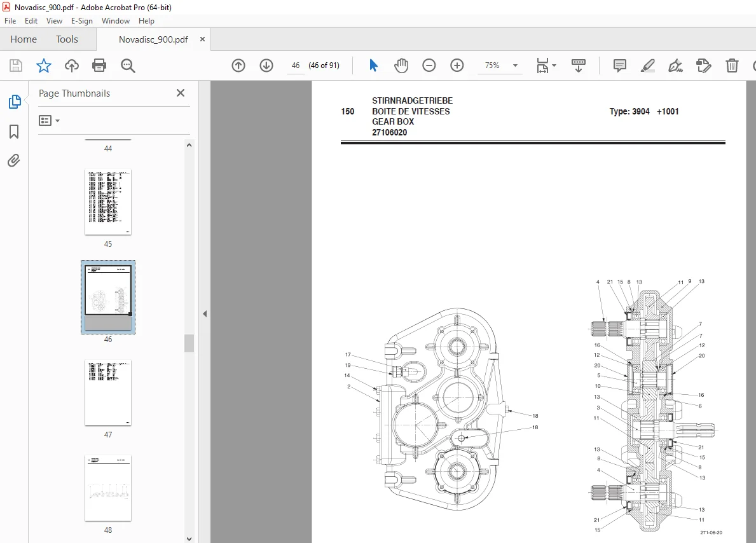Select page 48 thumbnail
This screenshot has width=756, height=543.
(x=108, y=488)
